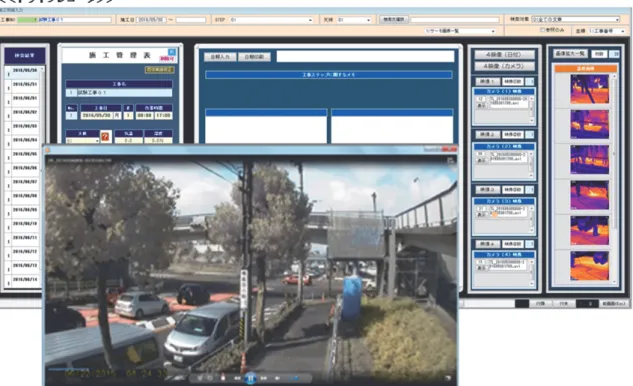Click the 工事名 value field in the form
633x386 pixels.
(124, 93)
